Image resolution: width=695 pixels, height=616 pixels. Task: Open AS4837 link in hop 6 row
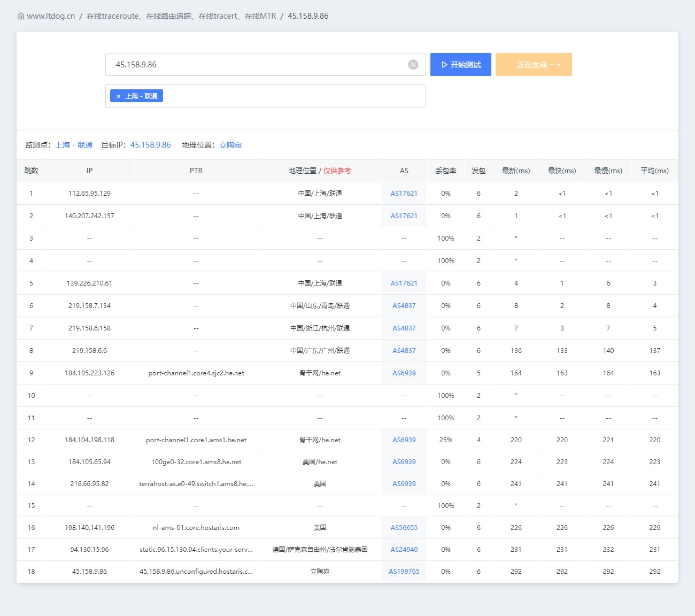(x=404, y=306)
